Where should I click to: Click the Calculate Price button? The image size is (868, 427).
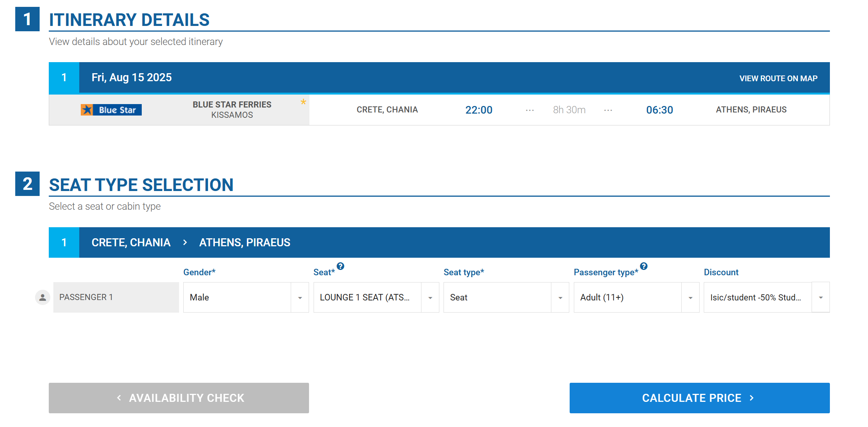[x=700, y=398]
